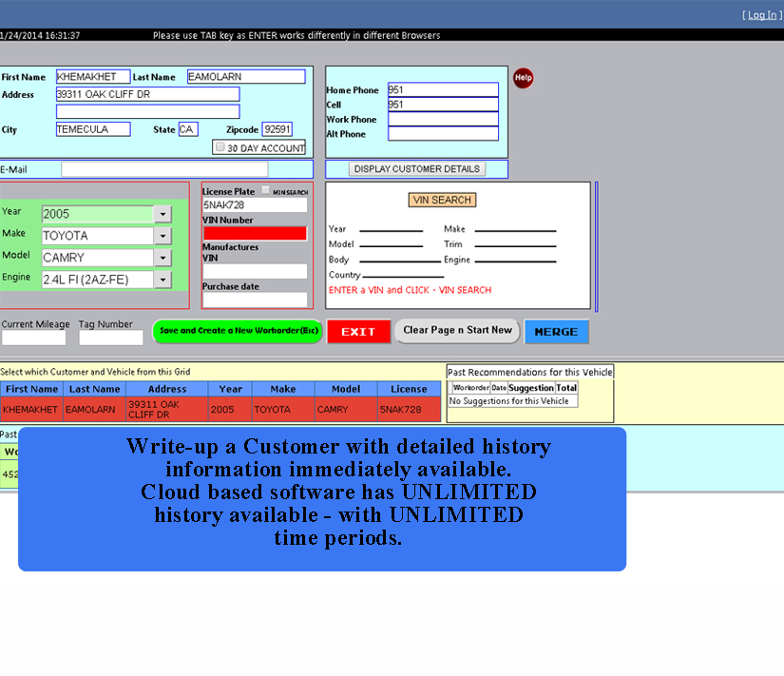Screen dimensions: 784x676
Task: Click the VIN SEARCH button
Action: coord(443,200)
